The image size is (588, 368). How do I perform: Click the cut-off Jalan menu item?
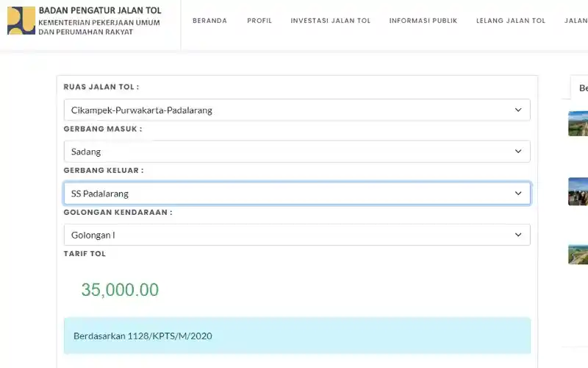tap(576, 21)
